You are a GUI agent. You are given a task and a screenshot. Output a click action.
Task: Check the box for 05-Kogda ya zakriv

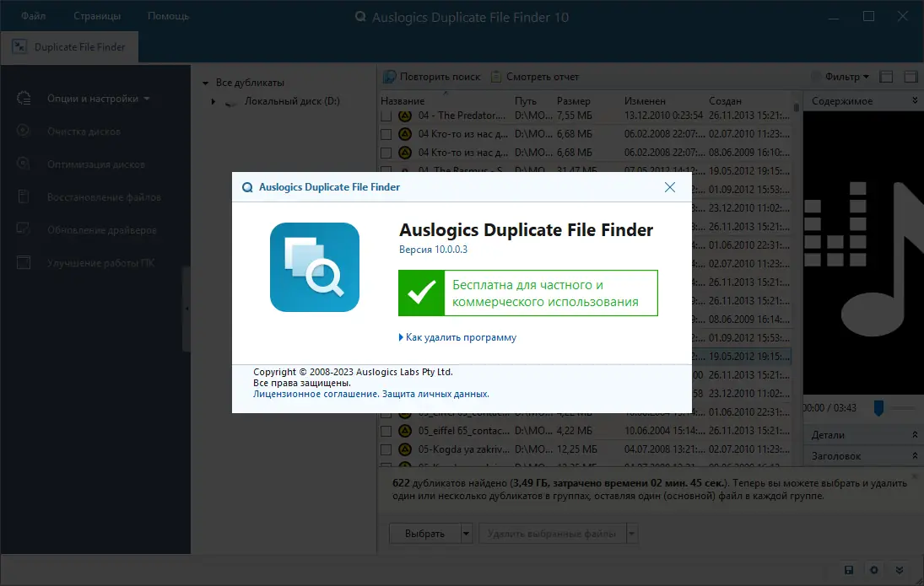(386, 450)
